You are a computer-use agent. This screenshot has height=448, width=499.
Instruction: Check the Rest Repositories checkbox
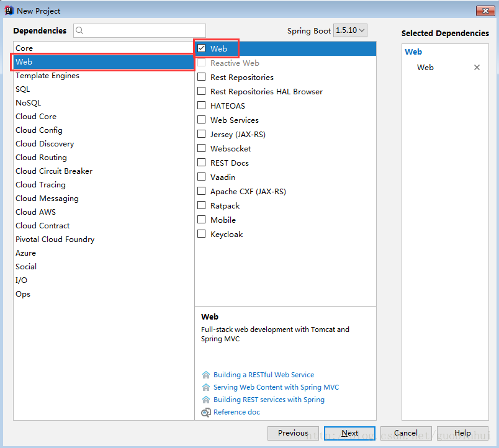click(202, 77)
